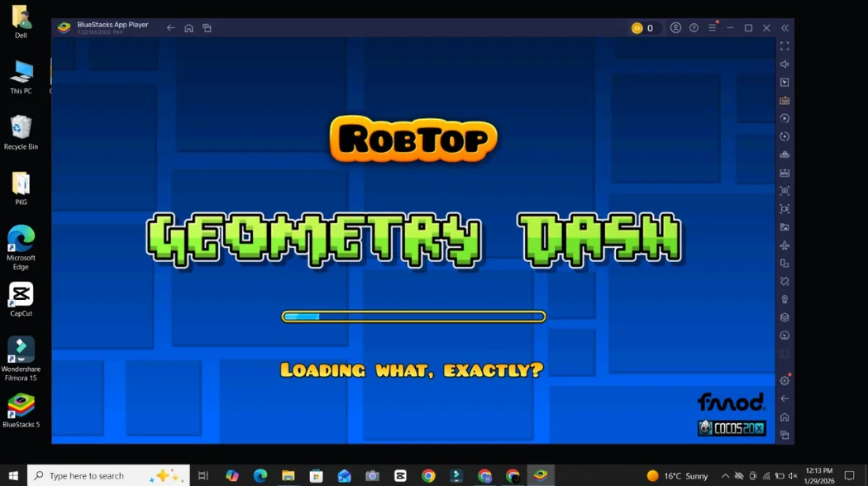868x486 pixels.
Task: Click the Geometry Dash loading progress bar
Action: 413,317
